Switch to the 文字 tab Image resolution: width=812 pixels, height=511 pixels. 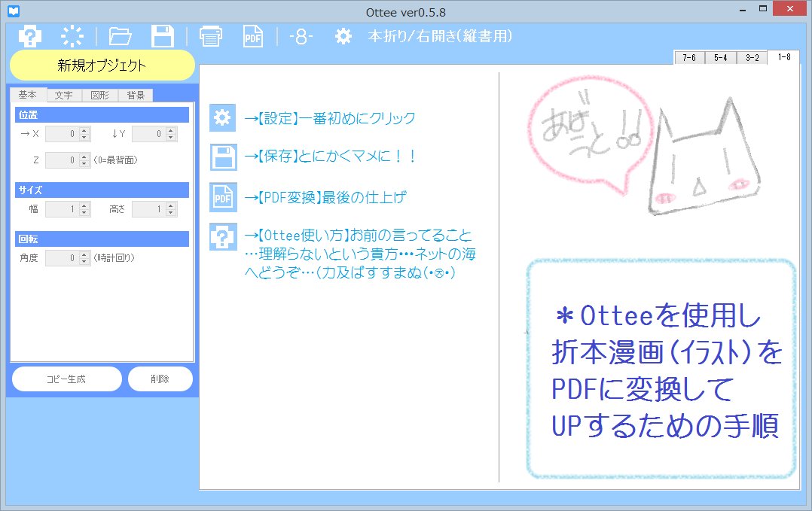64,95
